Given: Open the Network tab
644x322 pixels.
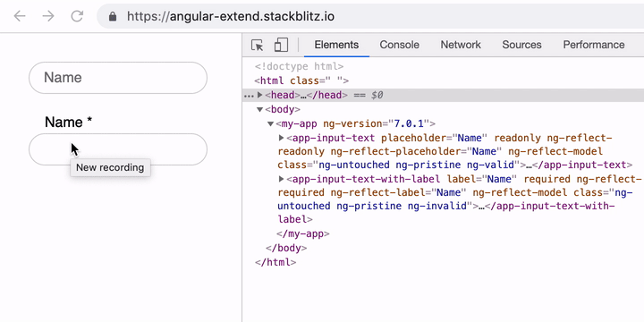Looking at the screenshot, I should point(461,45).
